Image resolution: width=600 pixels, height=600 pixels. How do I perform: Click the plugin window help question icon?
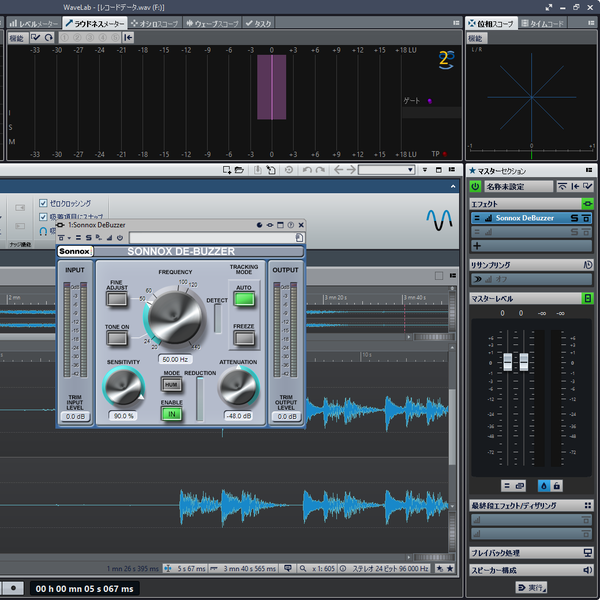tap(291, 225)
